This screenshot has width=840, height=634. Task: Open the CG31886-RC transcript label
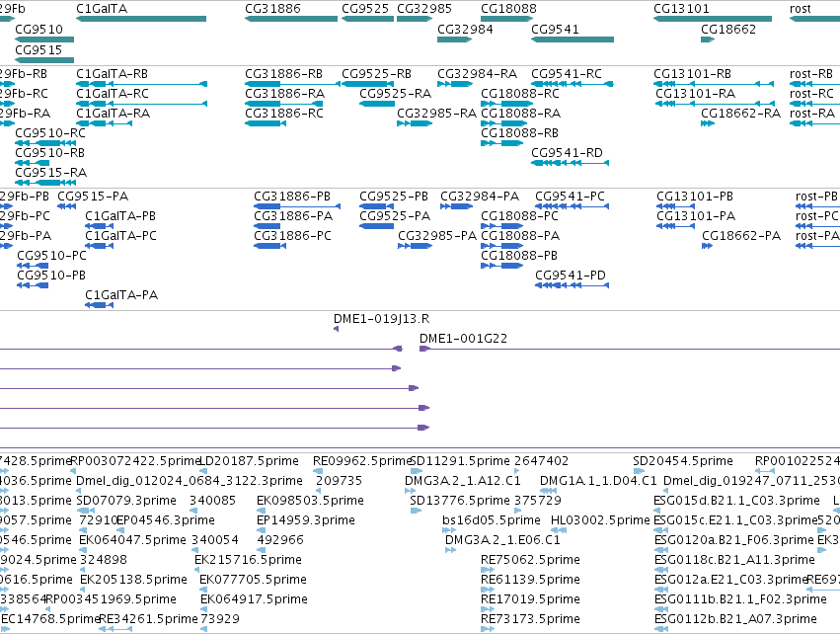point(284,114)
